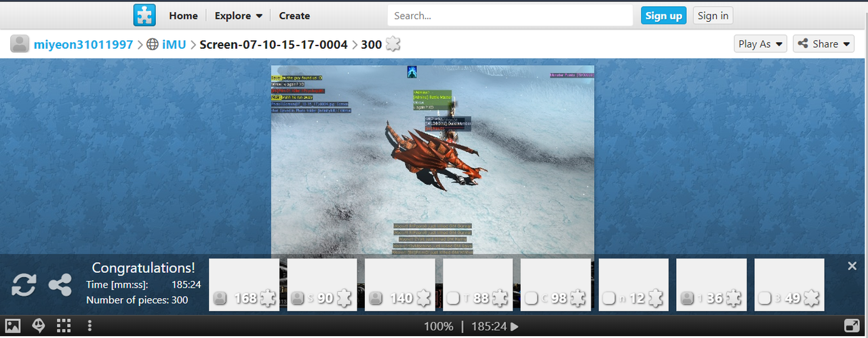Image resolution: width=868 pixels, height=338 pixels.
Task: Click the 300 pieces breadcrumb
Action: pyautogui.click(x=371, y=44)
